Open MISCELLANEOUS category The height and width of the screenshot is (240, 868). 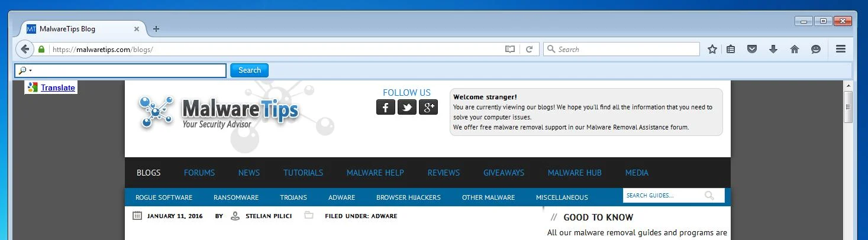point(562,197)
